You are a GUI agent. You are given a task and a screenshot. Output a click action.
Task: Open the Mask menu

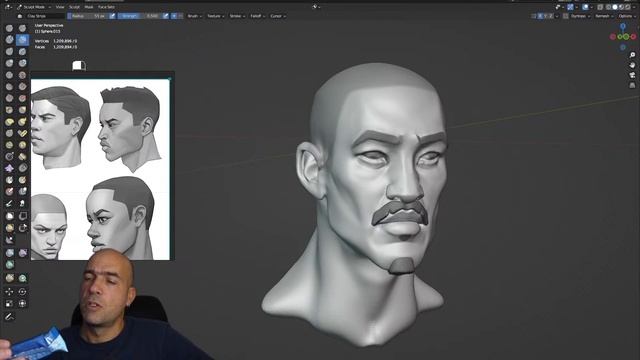point(89,7)
